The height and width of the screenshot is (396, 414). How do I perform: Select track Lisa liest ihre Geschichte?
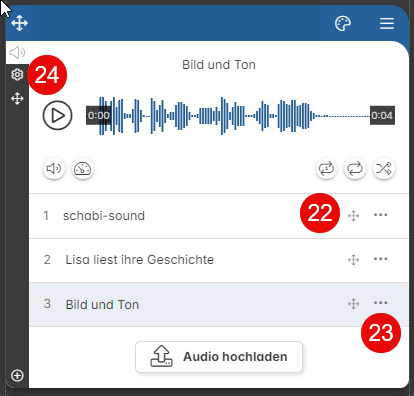click(x=219, y=260)
